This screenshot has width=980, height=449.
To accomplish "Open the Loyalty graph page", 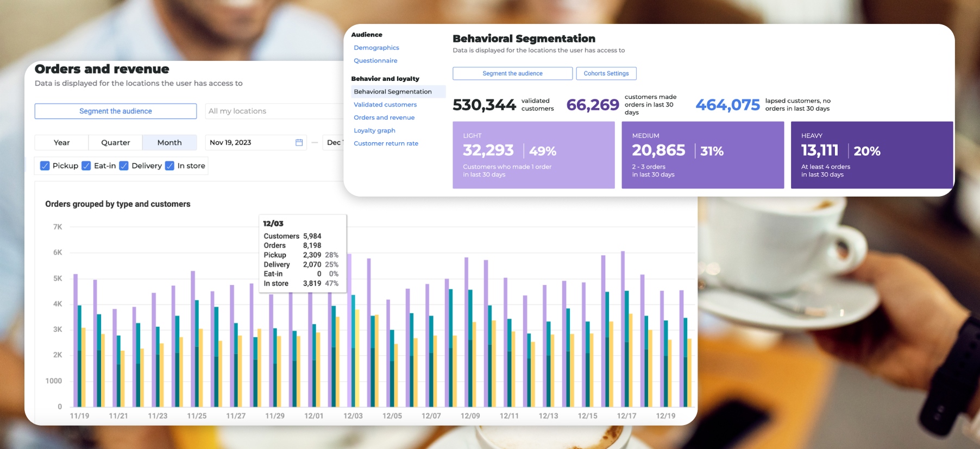I will pos(374,130).
